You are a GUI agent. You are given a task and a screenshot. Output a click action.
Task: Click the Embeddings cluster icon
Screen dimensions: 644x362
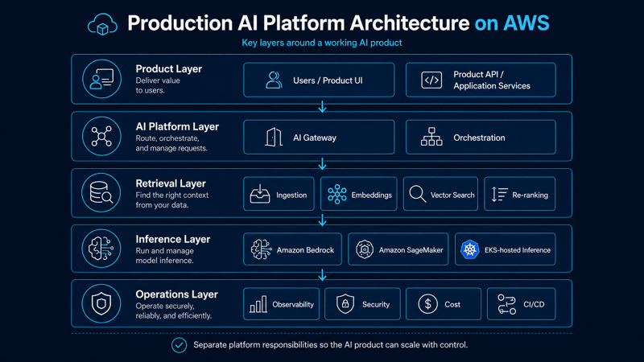[336, 194]
